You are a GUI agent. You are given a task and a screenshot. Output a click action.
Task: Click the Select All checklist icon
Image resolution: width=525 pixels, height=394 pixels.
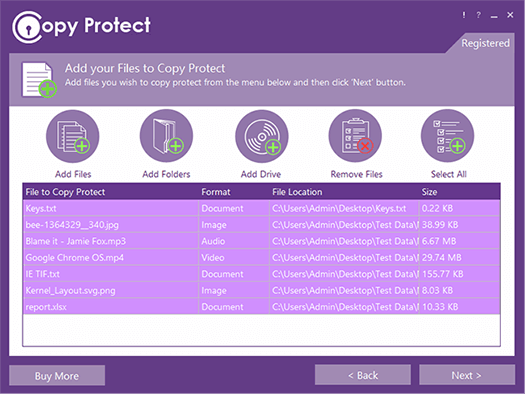448,137
